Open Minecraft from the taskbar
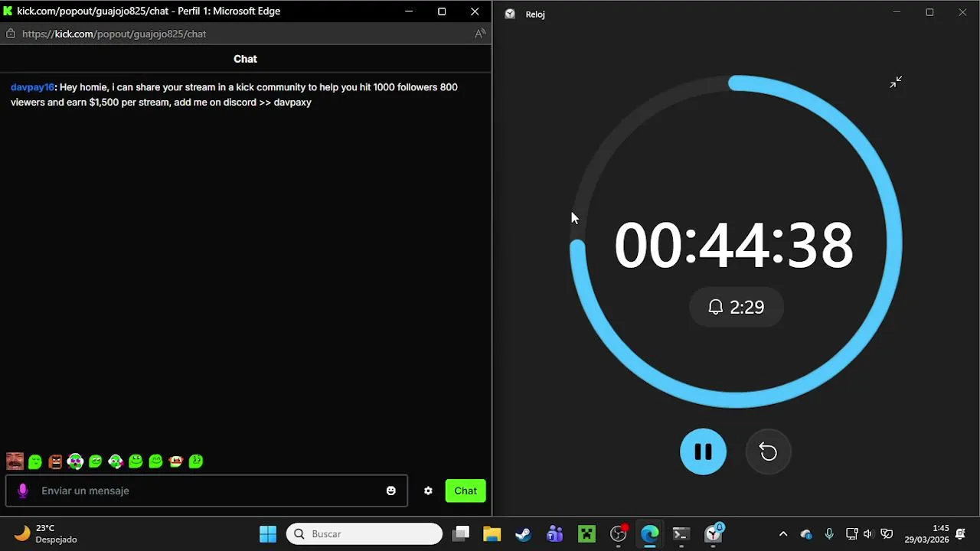The width and height of the screenshot is (980, 551). [x=586, y=533]
